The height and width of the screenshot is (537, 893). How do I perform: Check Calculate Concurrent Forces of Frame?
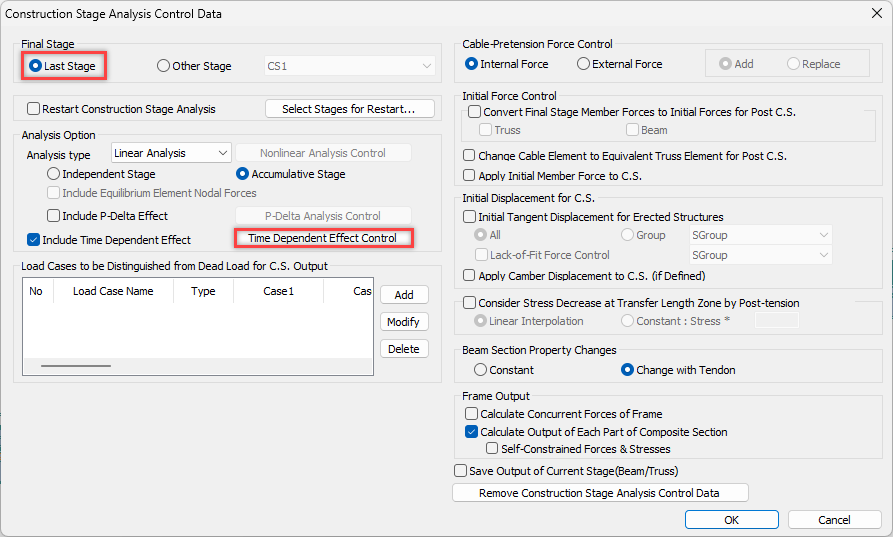(471, 413)
